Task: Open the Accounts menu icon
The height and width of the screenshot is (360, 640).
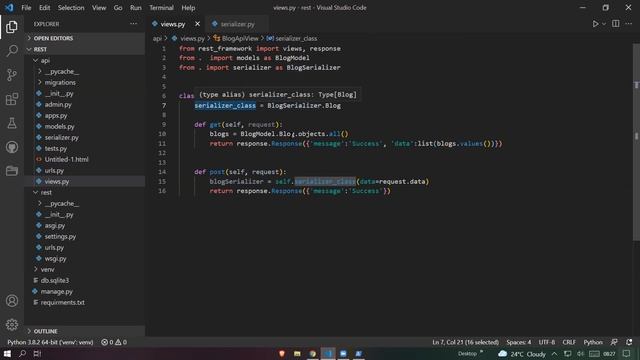Action: pyautogui.click(x=12, y=301)
